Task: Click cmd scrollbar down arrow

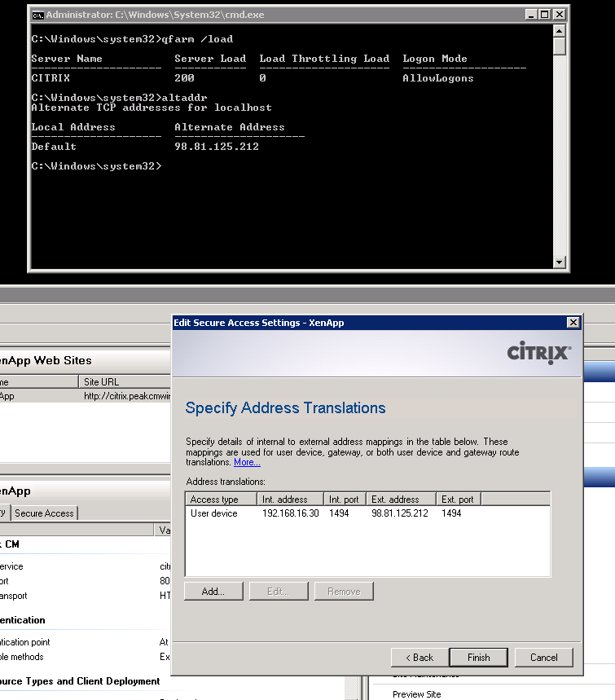Action: (x=560, y=262)
